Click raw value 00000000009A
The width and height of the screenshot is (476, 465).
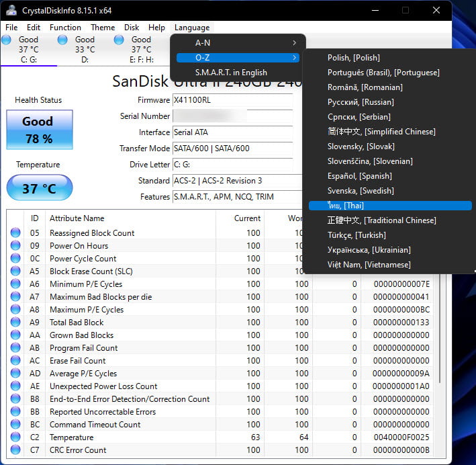click(401, 373)
